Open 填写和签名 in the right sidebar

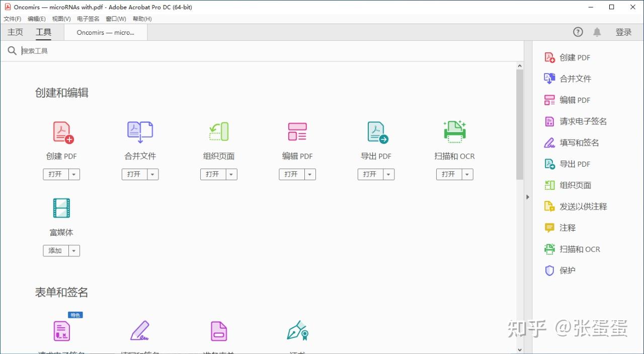click(x=572, y=143)
